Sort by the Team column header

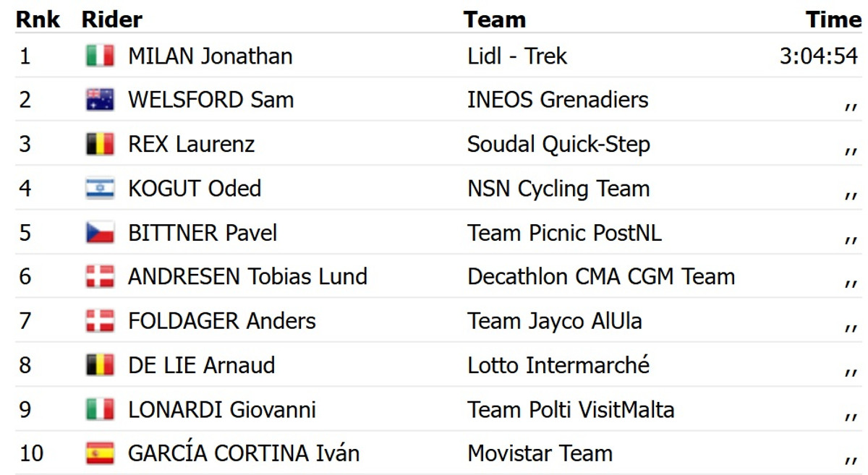click(495, 20)
